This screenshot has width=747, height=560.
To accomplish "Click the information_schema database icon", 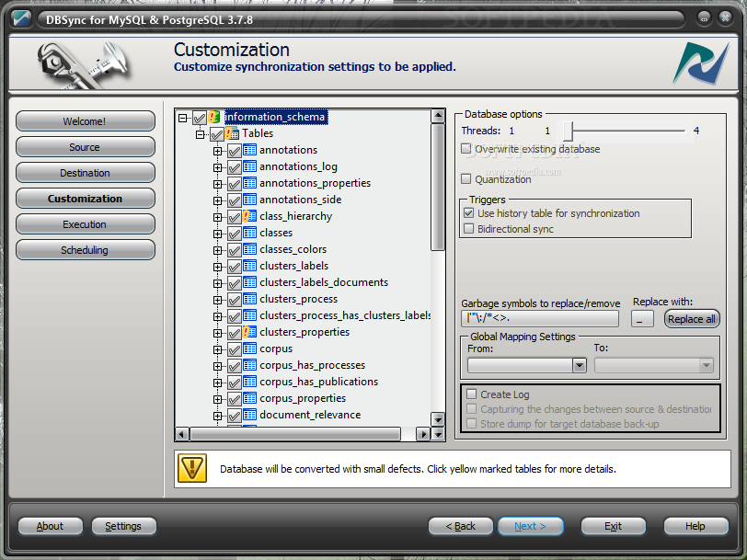I will (214, 117).
